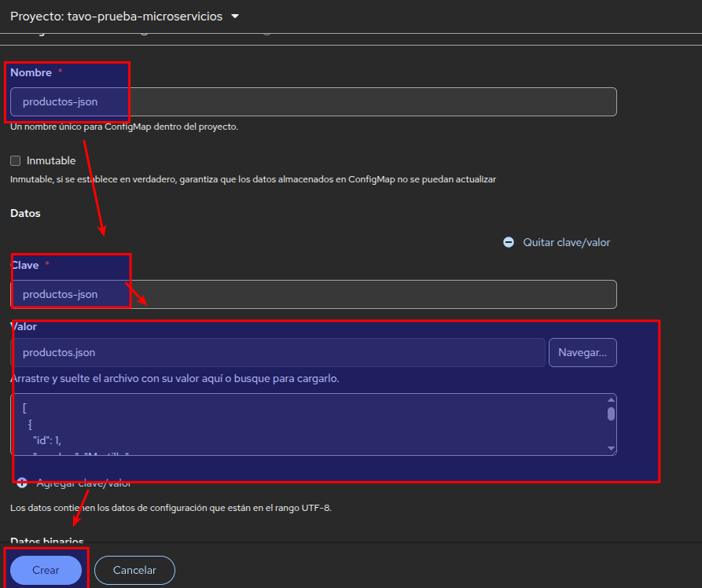
Task: Click the minus icon beside Quitar clave/valor
Action: (509, 242)
